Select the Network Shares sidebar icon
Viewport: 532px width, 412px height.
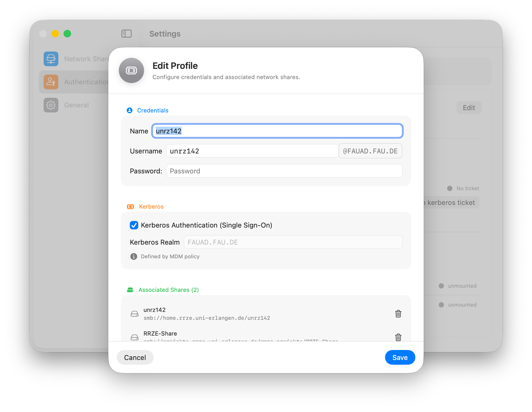tap(51, 59)
